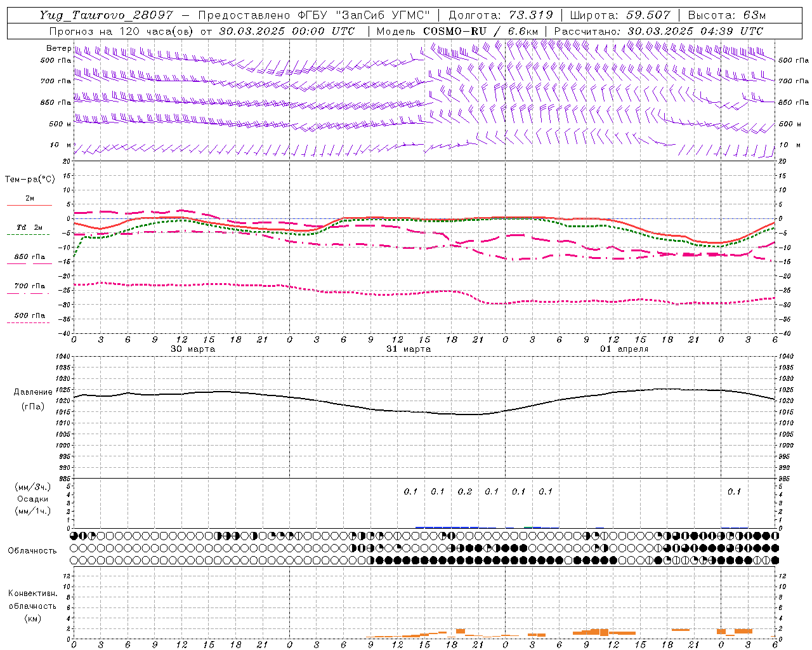This screenshot has height=650, width=812.
Task: Click the Долгота: 73.319 header value
Action: 501,15
